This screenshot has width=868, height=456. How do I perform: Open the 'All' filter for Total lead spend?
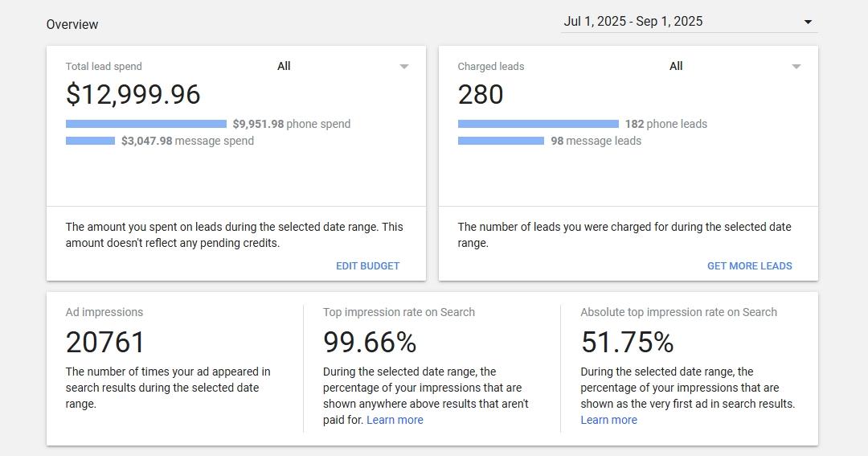pyautogui.click(x=284, y=66)
